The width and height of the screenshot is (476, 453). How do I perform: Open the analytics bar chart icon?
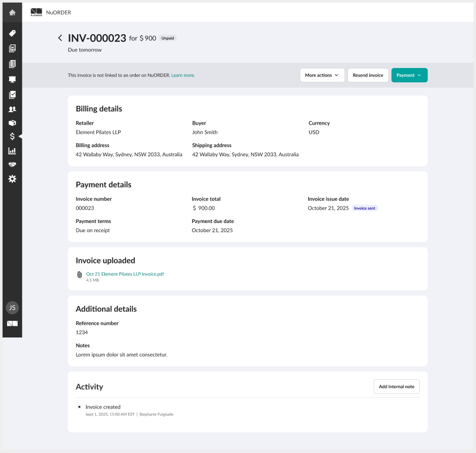click(x=12, y=150)
